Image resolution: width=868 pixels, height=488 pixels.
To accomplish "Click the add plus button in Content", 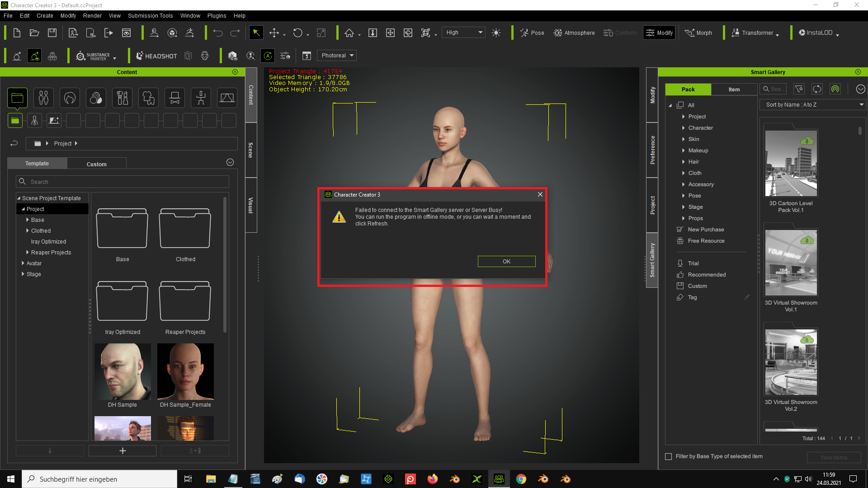I will pyautogui.click(x=123, y=450).
